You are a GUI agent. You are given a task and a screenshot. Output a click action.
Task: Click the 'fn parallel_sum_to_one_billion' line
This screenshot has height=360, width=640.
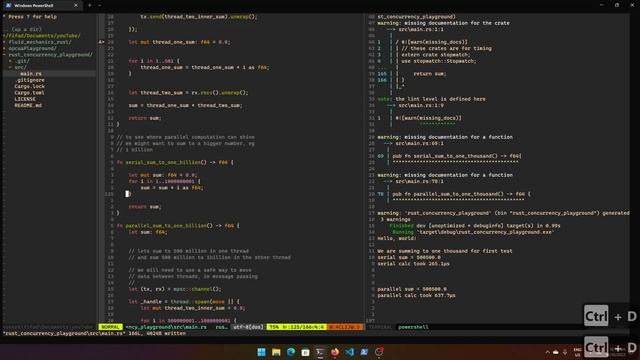coord(178,226)
